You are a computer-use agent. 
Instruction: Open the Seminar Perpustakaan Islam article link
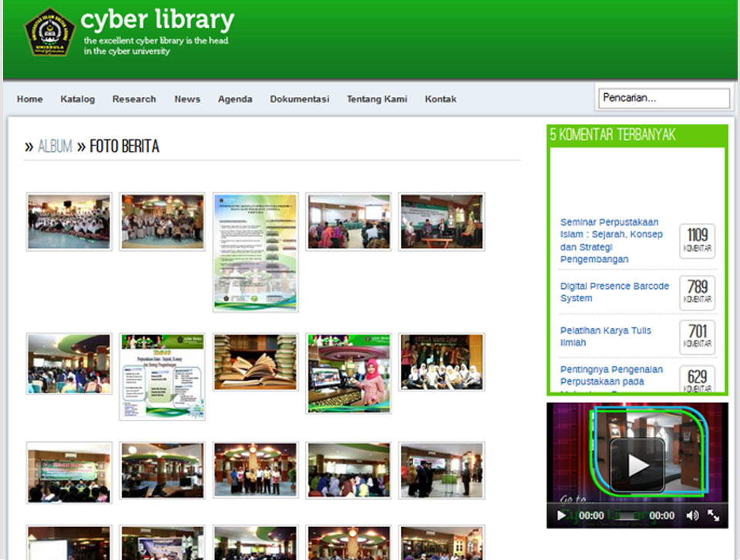(x=611, y=240)
